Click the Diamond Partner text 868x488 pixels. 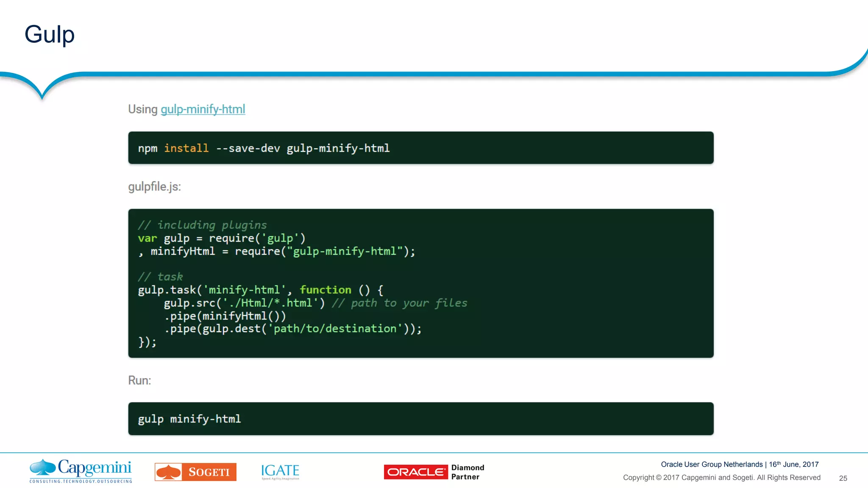click(x=467, y=472)
